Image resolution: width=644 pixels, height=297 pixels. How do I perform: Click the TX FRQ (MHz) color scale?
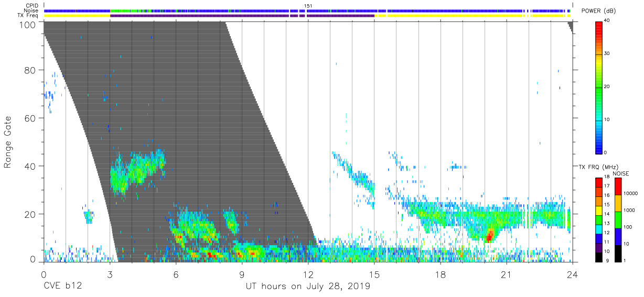pos(599,219)
